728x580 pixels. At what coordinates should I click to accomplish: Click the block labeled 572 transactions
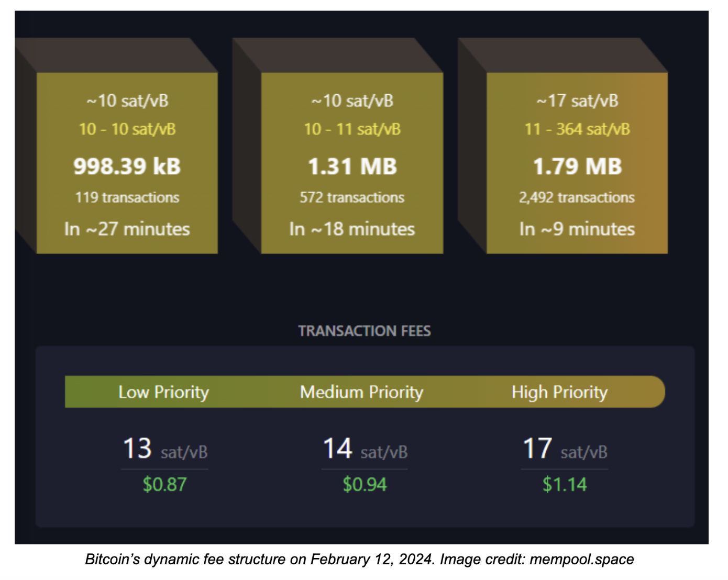pos(351,198)
